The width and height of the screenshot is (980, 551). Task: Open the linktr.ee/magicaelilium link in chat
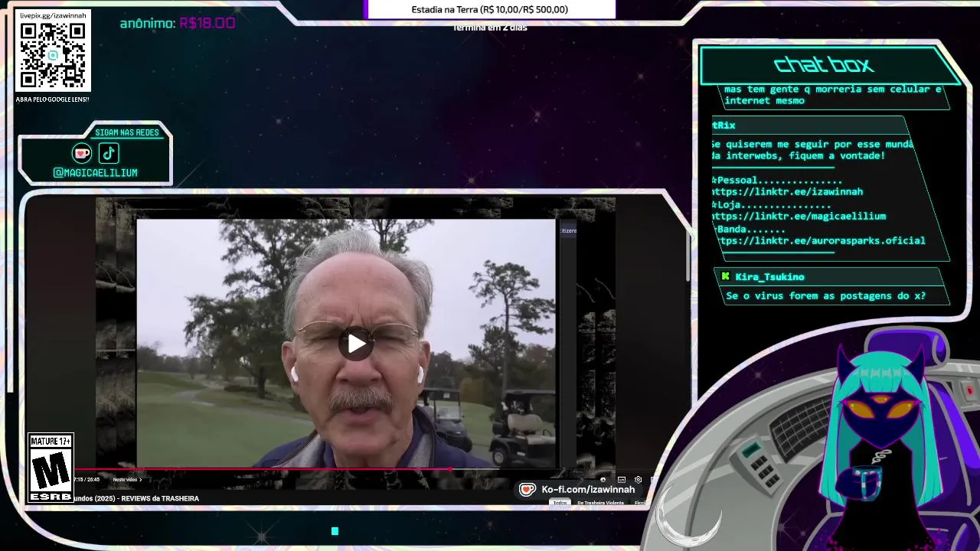[x=799, y=217]
